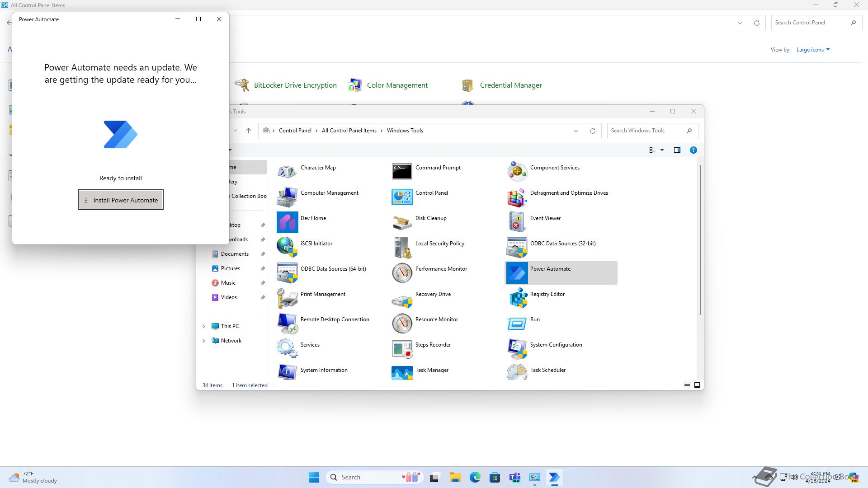Open Event Viewer icon
The width and height of the screenshot is (868, 488).
[x=517, y=222]
